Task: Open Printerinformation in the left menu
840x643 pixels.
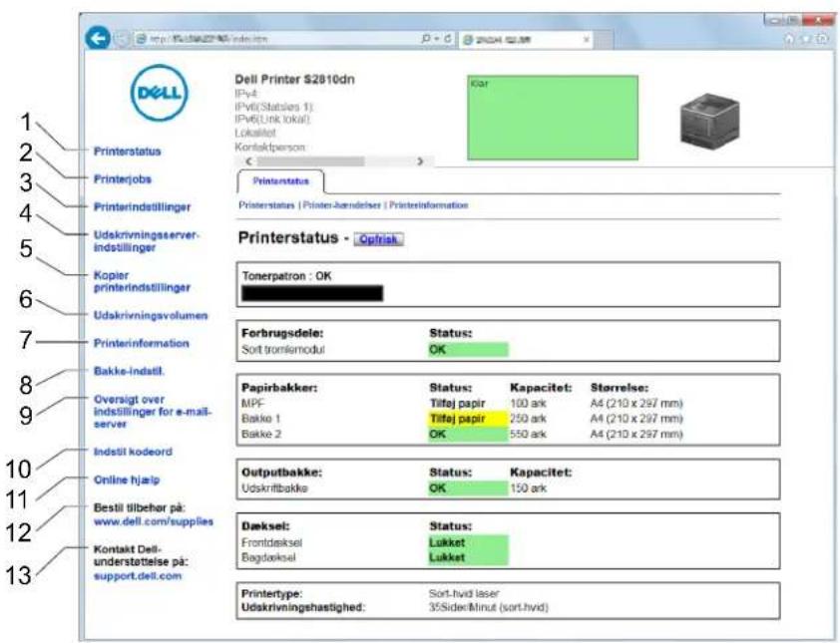Action: coord(142,343)
